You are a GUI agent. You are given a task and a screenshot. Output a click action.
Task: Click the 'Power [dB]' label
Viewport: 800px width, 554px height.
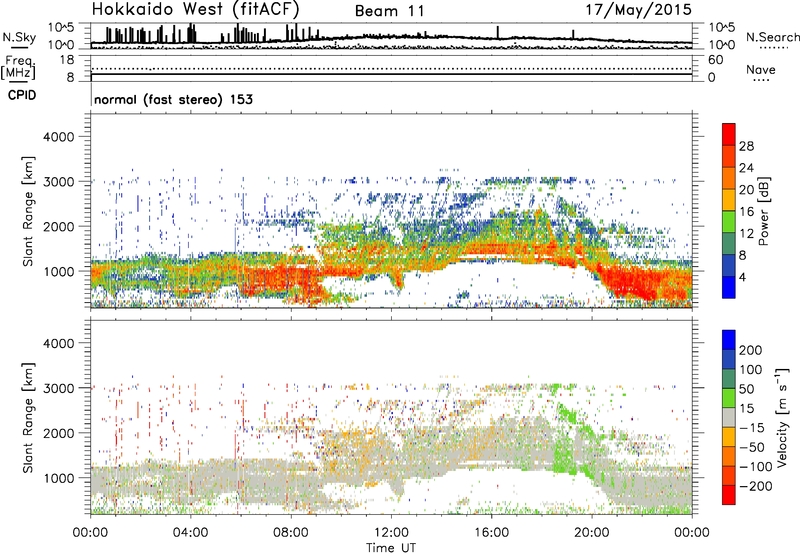tap(763, 211)
